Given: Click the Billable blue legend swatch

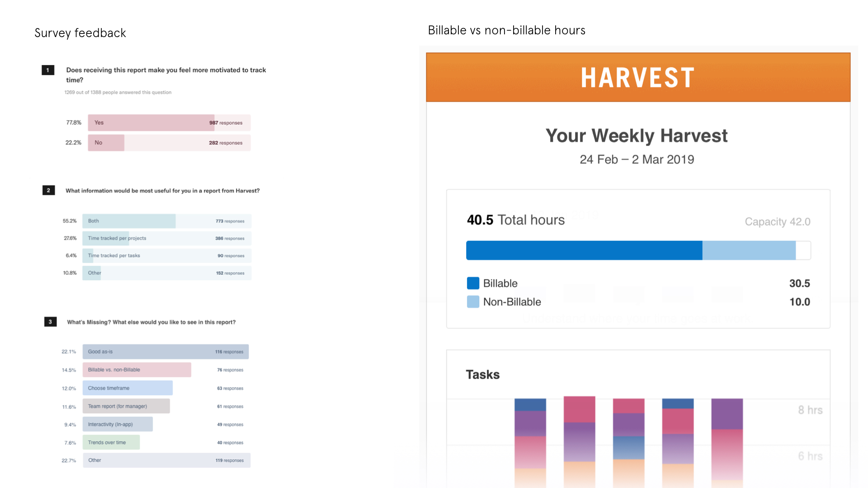Looking at the screenshot, I should click(473, 283).
